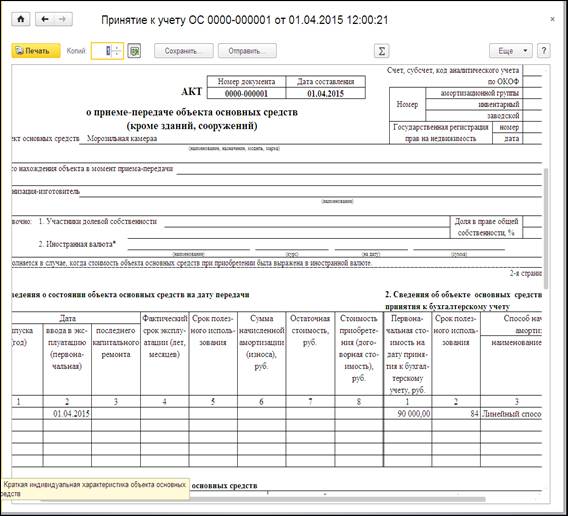The width and height of the screenshot is (568, 516).
Task: Click the Отправить button
Action: 247,51
